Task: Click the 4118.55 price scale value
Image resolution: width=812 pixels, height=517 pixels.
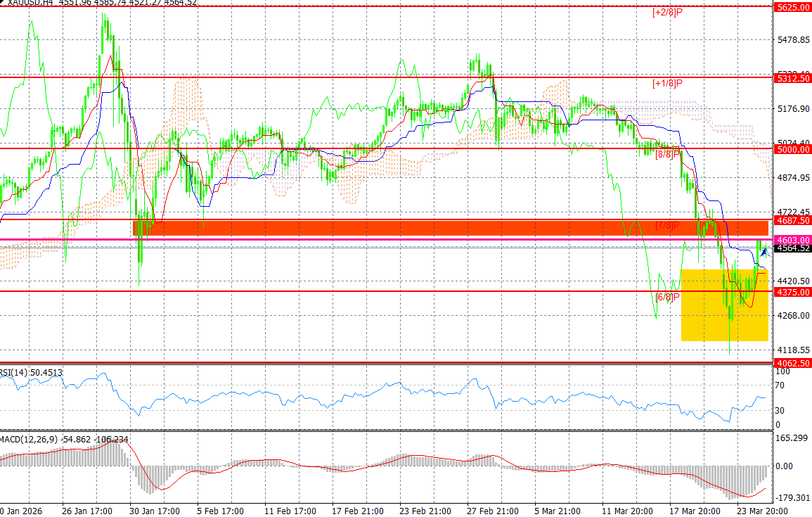Action: pyautogui.click(x=793, y=350)
